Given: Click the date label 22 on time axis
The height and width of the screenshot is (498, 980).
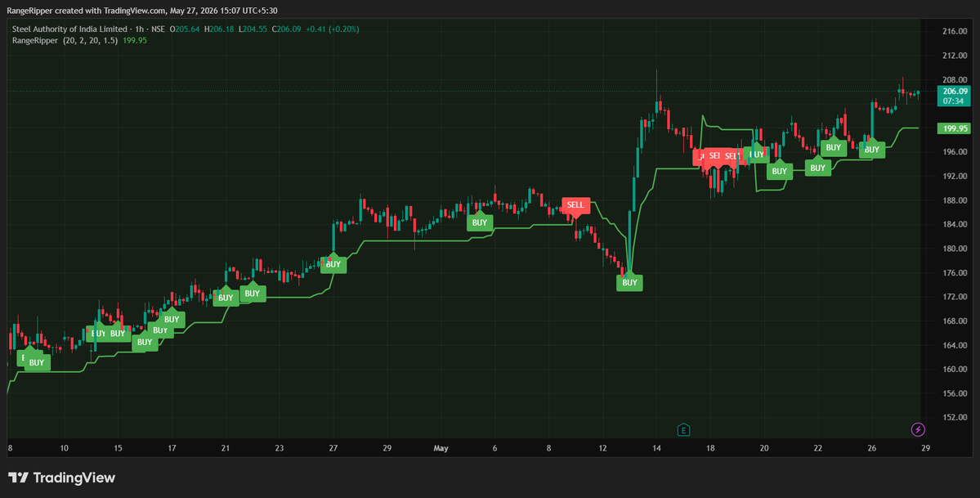Looking at the screenshot, I should click(818, 449).
